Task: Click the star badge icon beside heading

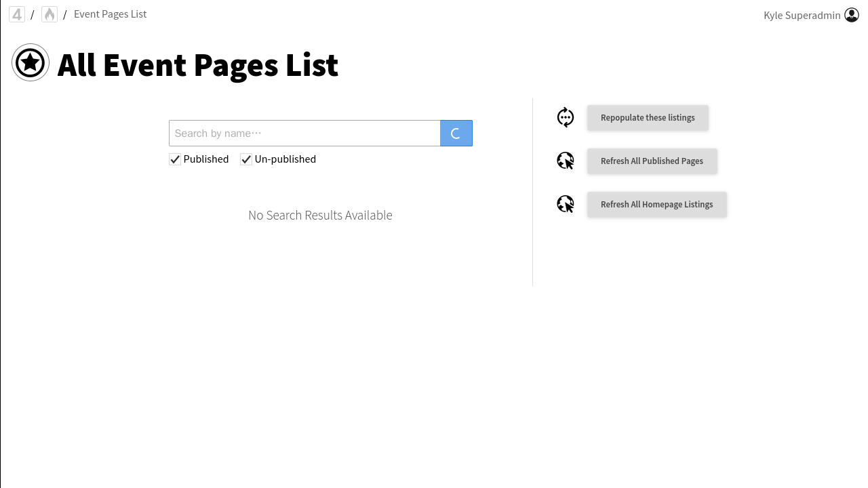Action: click(31, 63)
